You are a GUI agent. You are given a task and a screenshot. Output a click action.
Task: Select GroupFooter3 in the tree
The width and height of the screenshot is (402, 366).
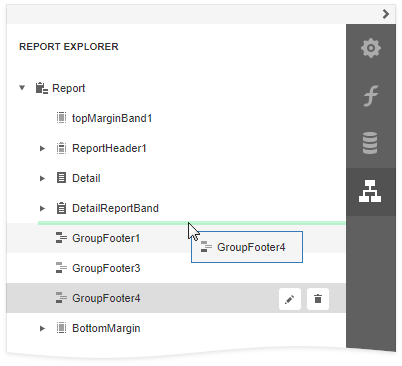point(106,268)
